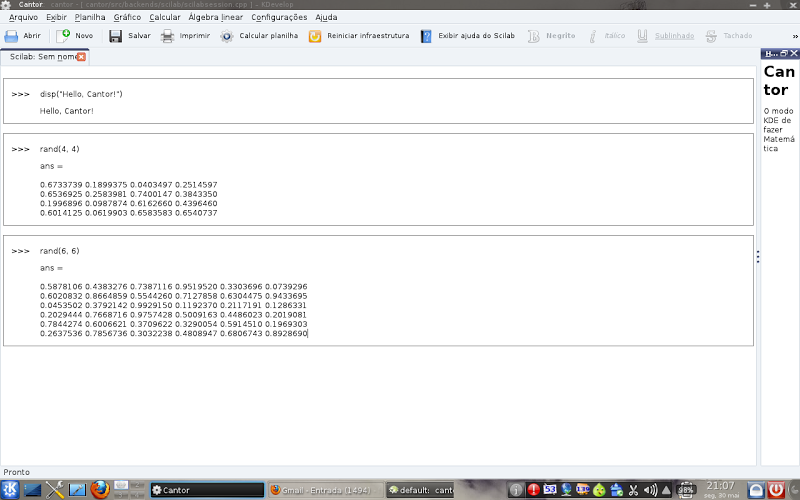The height and width of the screenshot is (500, 800).
Task: Click matrix row starting 0.6733739
Action: [129, 185]
